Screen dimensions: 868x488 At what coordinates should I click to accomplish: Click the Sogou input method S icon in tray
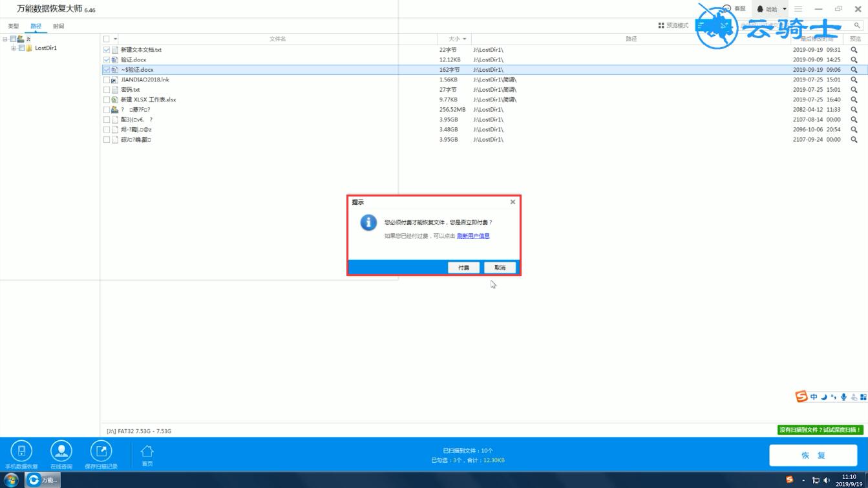click(x=789, y=480)
